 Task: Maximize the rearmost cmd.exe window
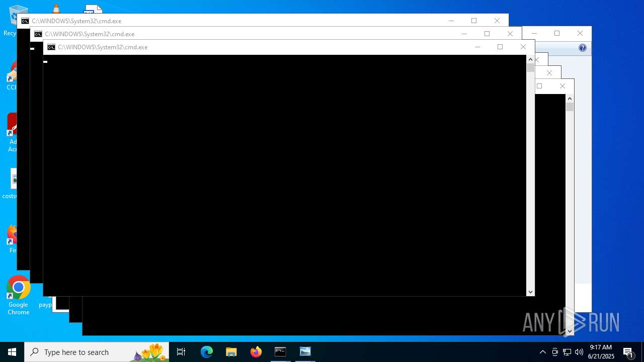pyautogui.click(x=474, y=21)
